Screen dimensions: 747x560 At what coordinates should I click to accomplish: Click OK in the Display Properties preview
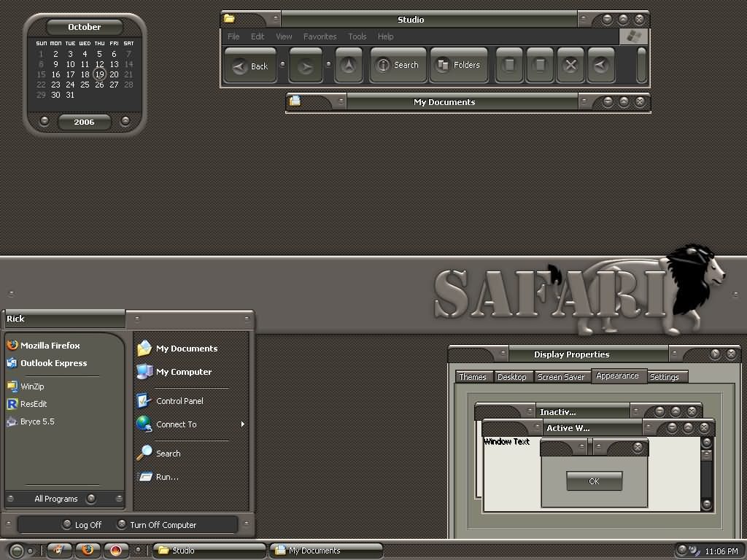click(x=594, y=481)
